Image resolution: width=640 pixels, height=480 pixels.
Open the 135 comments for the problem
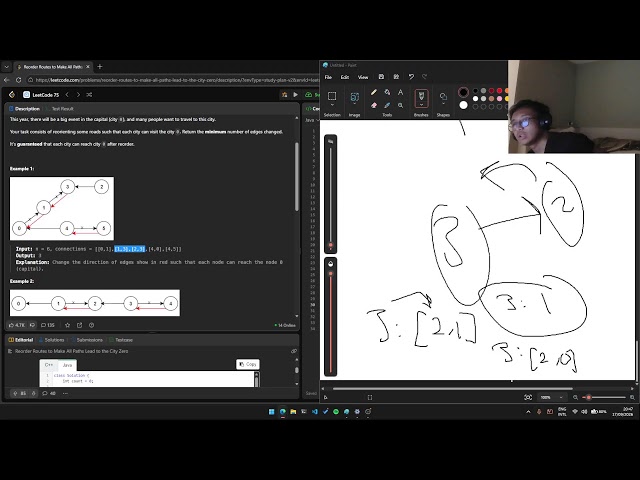[x=48, y=325]
